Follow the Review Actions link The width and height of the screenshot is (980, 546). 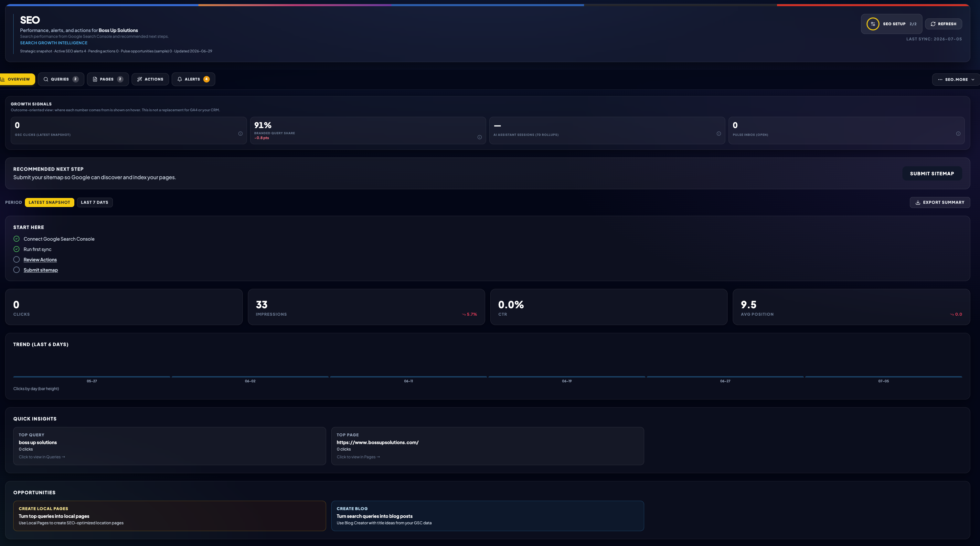click(x=40, y=260)
